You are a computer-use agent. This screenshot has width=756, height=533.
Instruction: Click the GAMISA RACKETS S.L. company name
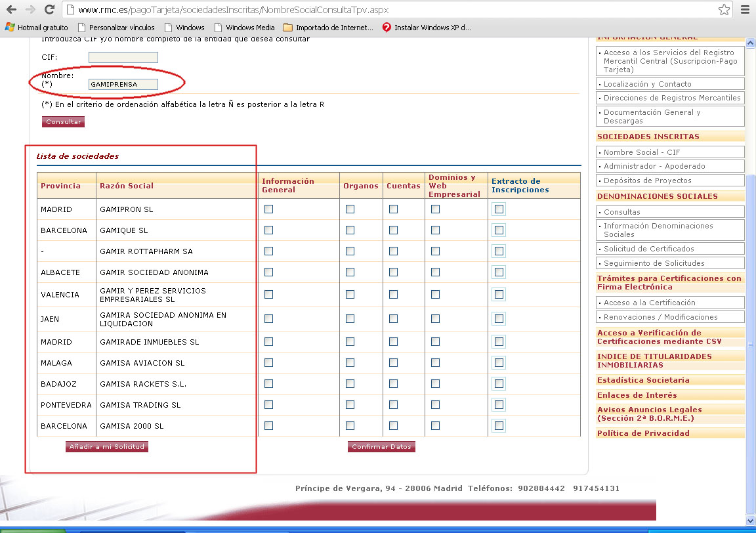tap(143, 384)
